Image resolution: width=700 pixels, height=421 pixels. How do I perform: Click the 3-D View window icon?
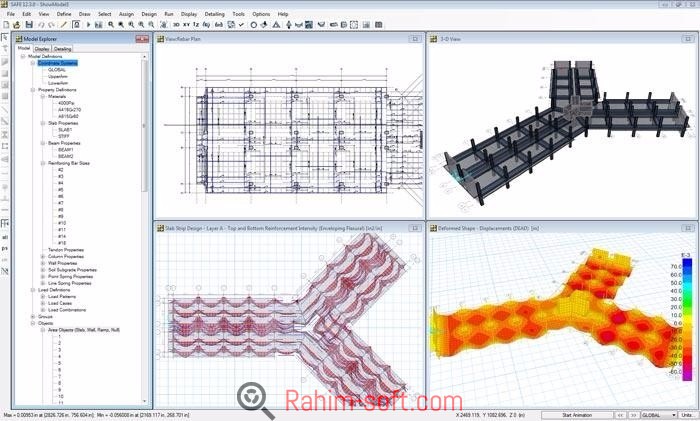click(433, 39)
